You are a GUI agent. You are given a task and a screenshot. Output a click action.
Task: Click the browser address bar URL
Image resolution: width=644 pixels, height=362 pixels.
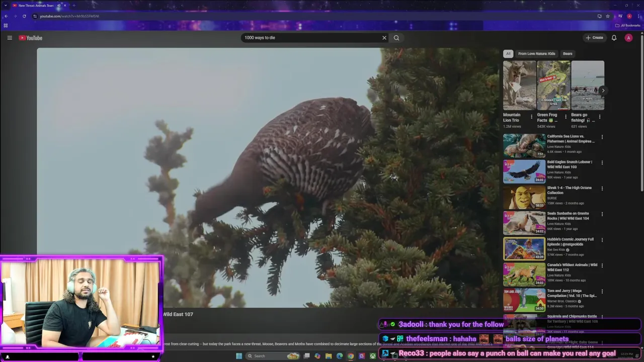pyautogui.click(x=69, y=16)
